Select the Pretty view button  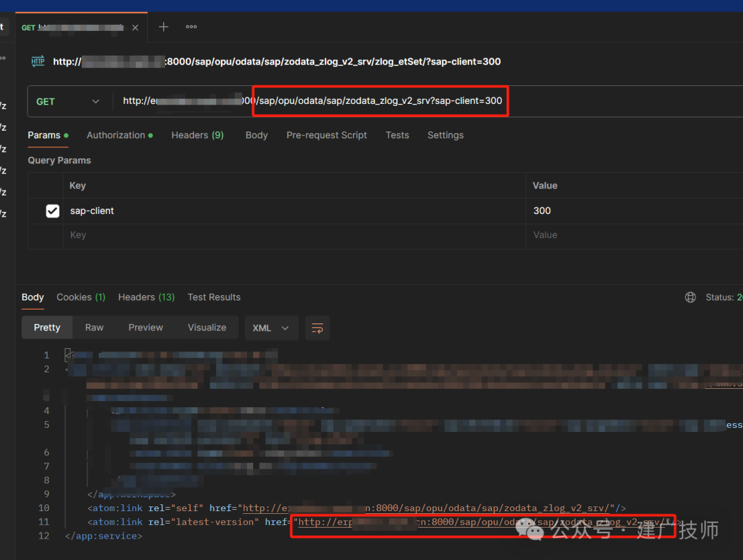(x=47, y=328)
